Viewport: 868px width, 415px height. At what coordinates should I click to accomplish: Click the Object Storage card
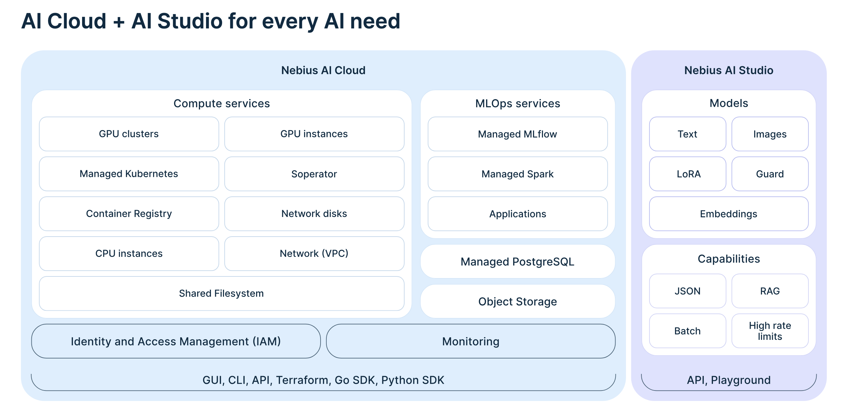pos(517,301)
